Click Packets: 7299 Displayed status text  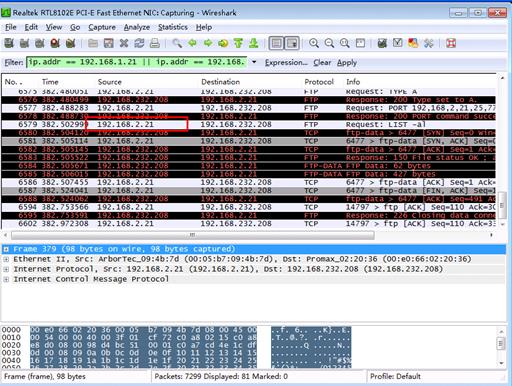221,376
